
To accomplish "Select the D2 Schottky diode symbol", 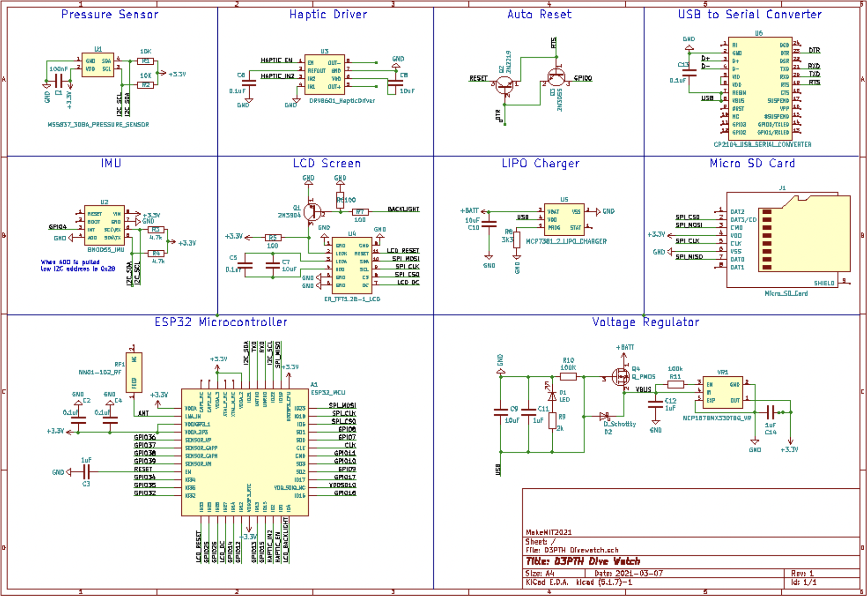I will tap(604, 416).
